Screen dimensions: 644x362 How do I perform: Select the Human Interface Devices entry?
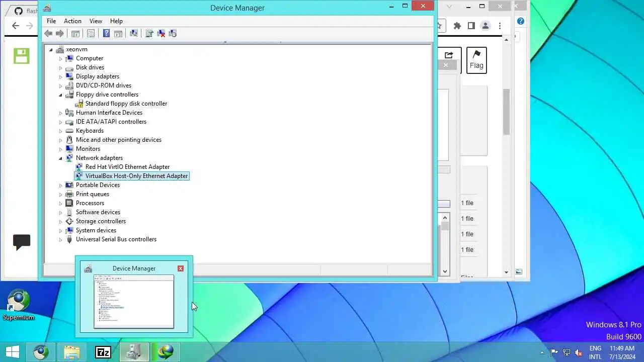click(109, 113)
